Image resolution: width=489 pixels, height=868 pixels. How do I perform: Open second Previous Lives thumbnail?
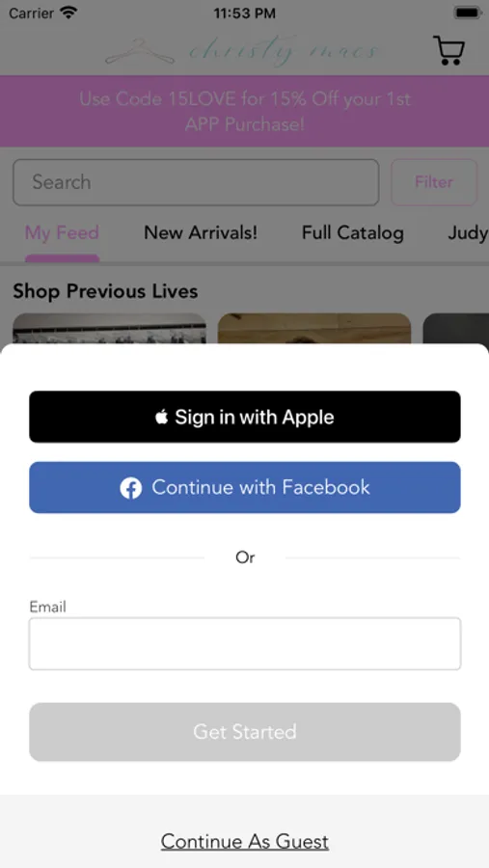[314, 329]
